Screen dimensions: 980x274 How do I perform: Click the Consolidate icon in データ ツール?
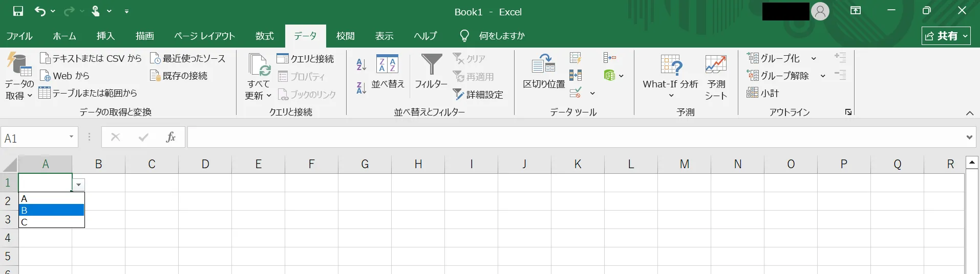point(609,58)
